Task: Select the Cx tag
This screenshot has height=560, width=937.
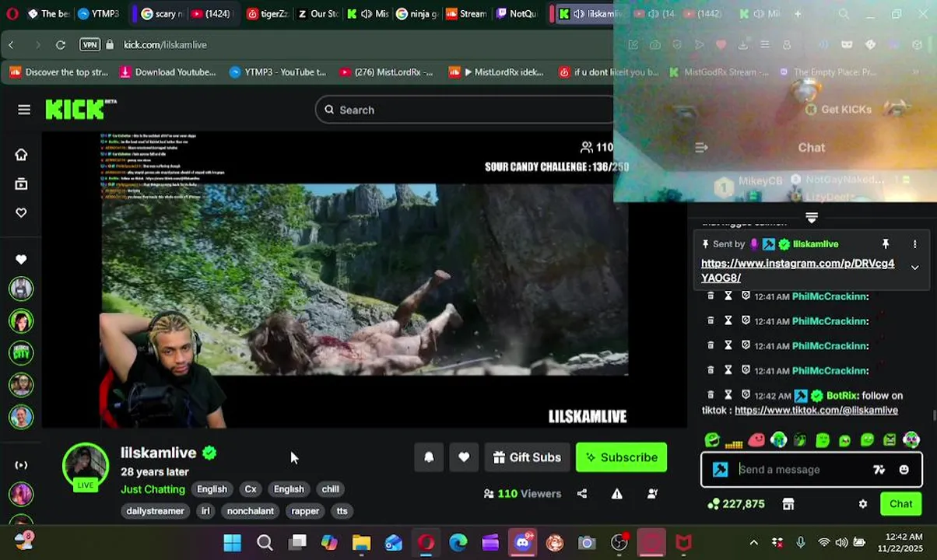Action: tap(251, 489)
